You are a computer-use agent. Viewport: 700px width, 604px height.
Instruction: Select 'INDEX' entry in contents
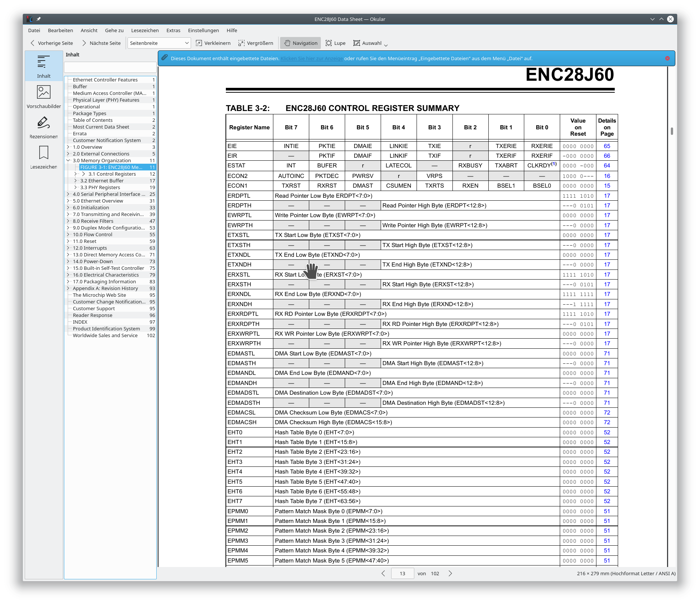pyautogui.click(x=80, y=322)
